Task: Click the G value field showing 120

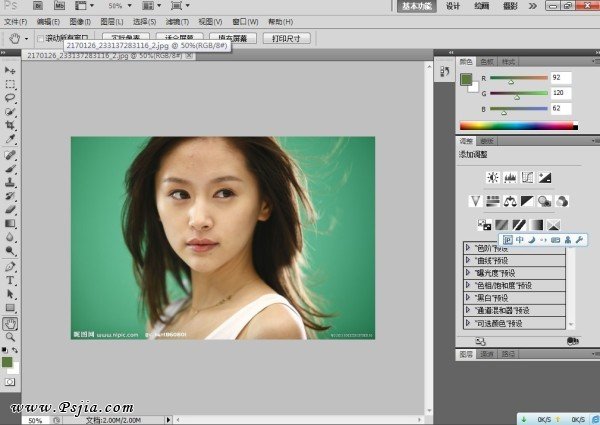Action: (561, 93)
